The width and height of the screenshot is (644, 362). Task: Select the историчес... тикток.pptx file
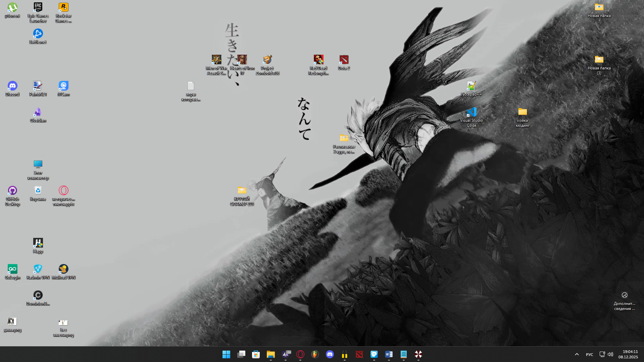tap(63, 196)
